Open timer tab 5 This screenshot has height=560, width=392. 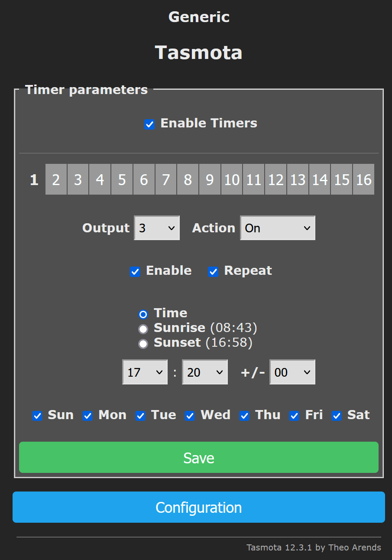click(122, 179)
